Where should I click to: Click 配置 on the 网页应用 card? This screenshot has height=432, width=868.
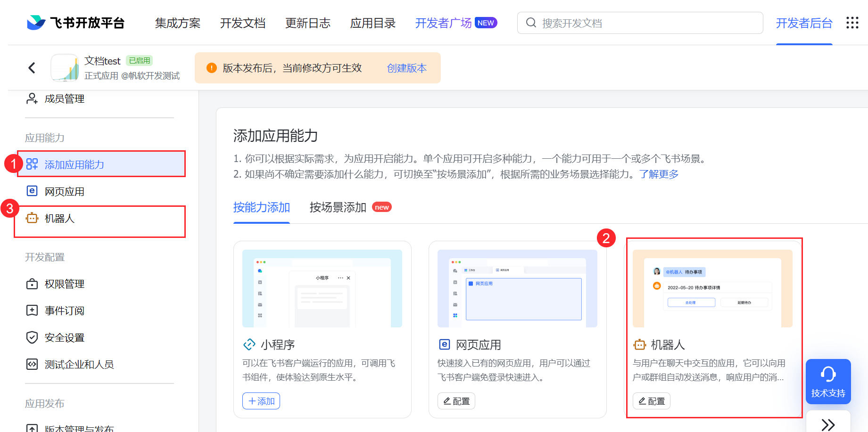[456, 401]
